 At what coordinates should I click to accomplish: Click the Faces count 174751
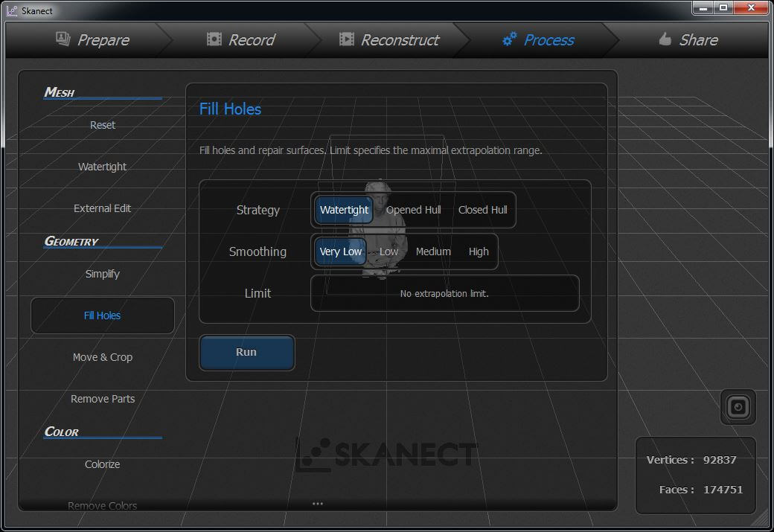click(x=723, y=490)
